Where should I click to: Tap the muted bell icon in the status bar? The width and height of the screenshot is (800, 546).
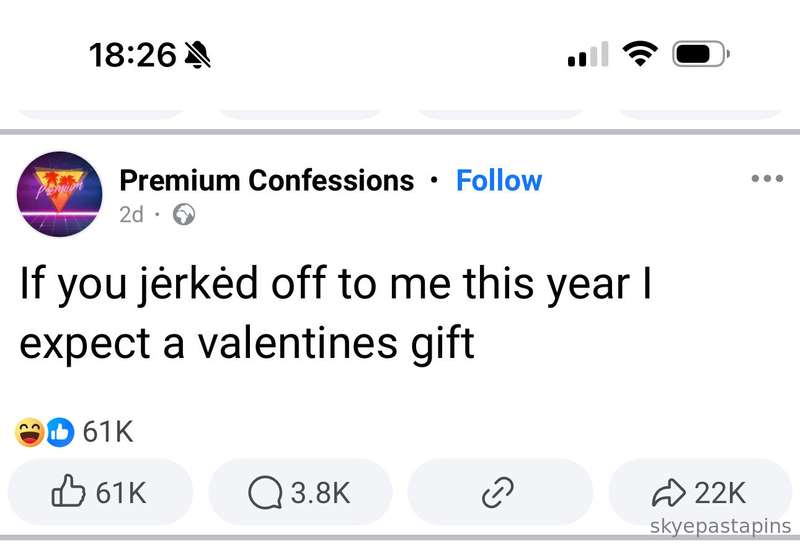pos(198,55)
